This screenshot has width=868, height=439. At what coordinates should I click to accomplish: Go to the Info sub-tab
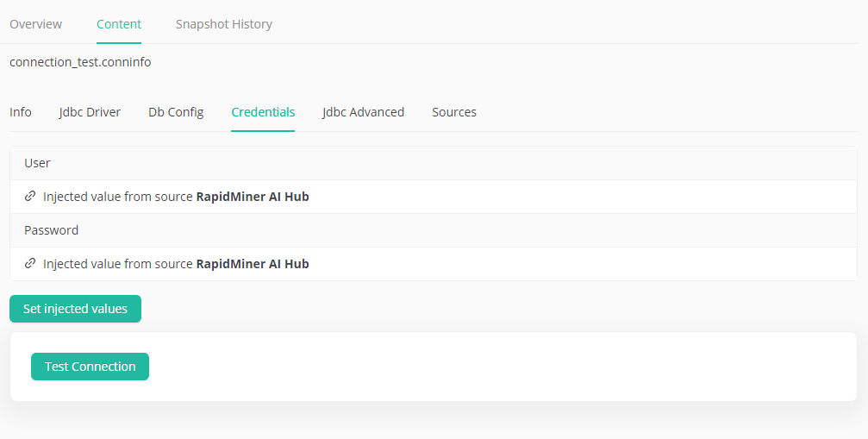(21, 112)
